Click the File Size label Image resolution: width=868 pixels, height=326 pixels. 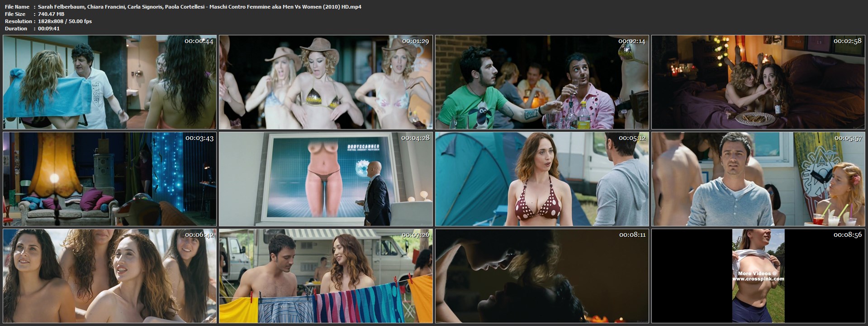[x=15, y=14]
